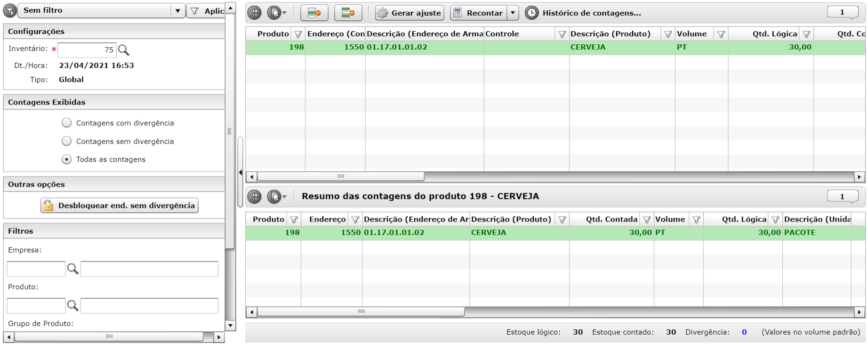Click top grid horizontal scroll left arrow

252,177
